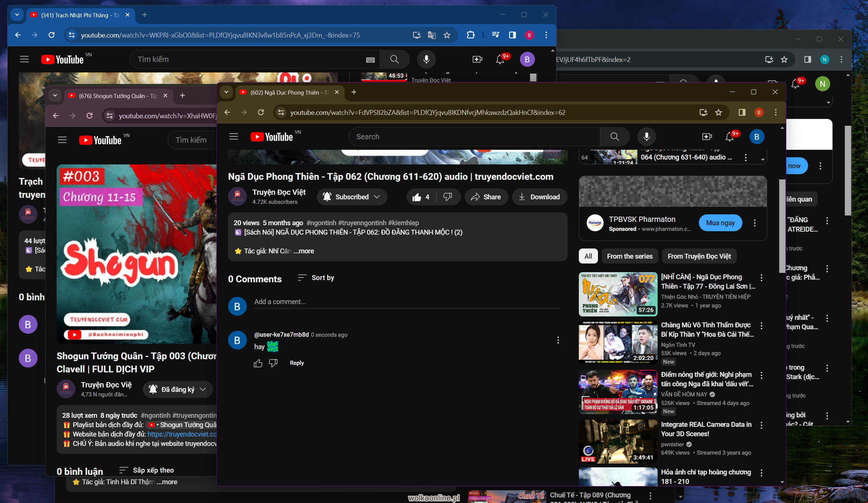868x503 pixels.
Task: Open Đã đăng ký dropdown in Shogun window
Action: click(x=178, y=390)
